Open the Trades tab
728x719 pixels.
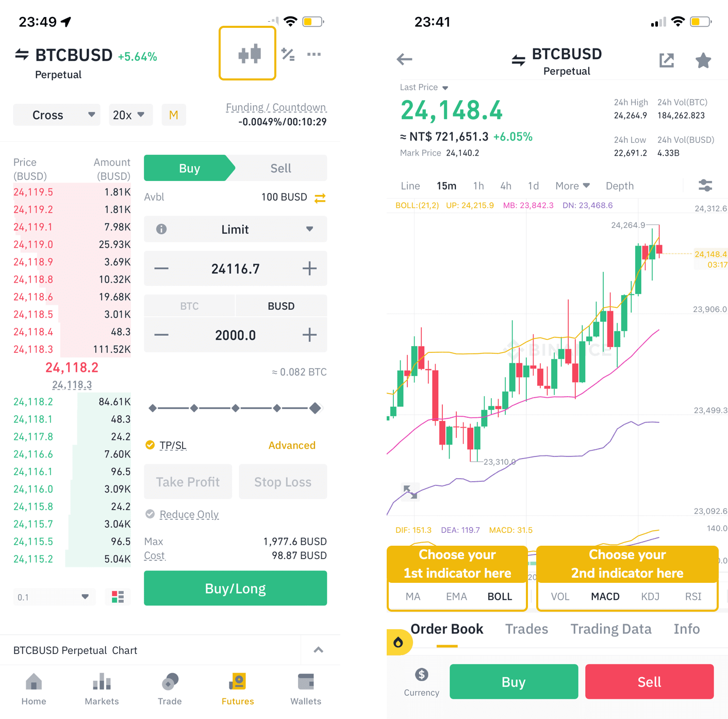pos(526,629)
